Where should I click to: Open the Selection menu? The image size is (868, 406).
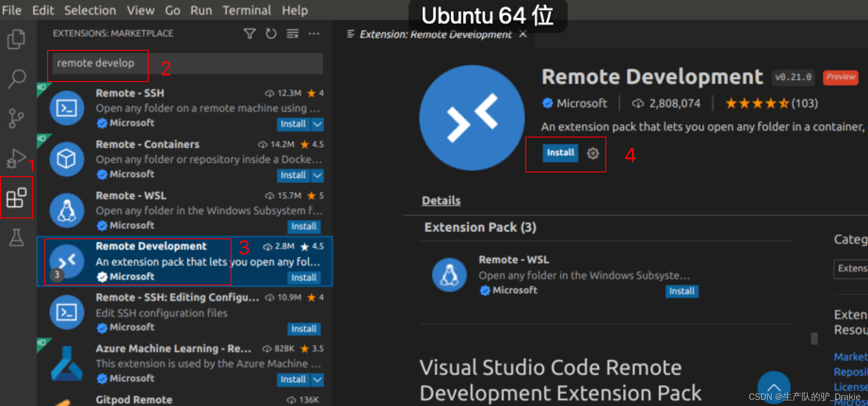click(90, 10)
